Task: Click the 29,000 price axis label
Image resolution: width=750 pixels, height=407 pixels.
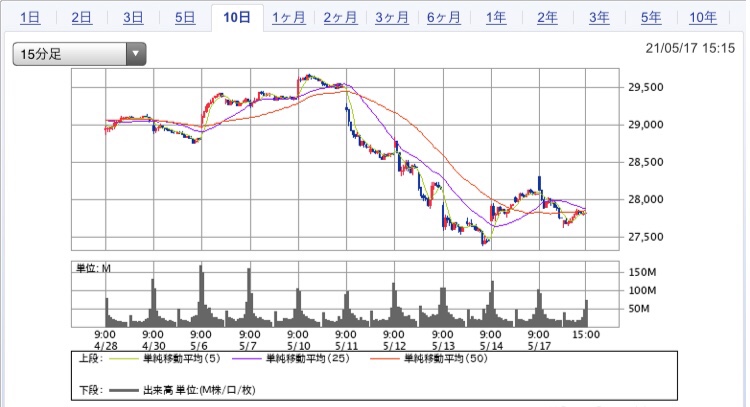Action: pos(646,125)
